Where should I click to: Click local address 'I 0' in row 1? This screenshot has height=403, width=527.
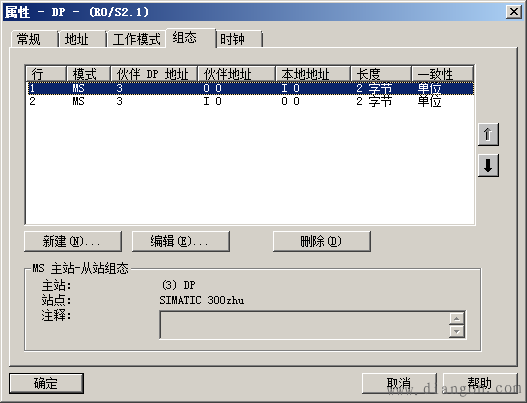click(x=290, y=88)
